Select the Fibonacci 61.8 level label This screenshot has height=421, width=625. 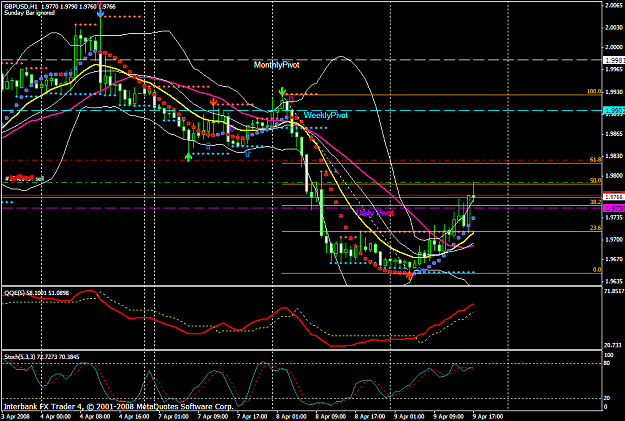595,159
